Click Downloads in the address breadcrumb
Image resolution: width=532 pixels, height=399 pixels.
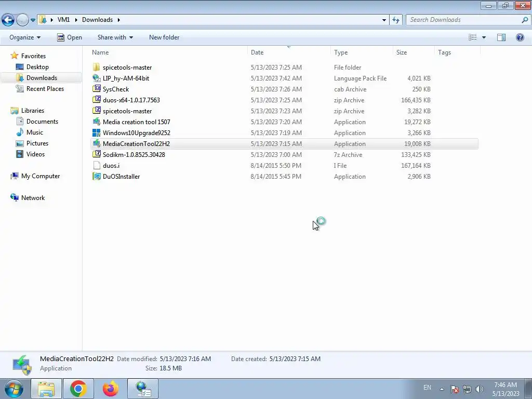tap(97, 20)
